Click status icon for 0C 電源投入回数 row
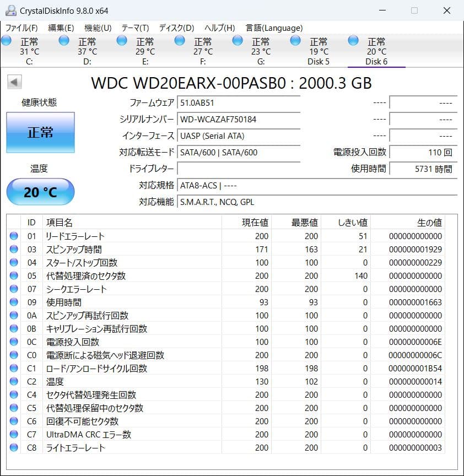Screen dimensions: 464x476 pyautogui.click(x=14, y=342)
